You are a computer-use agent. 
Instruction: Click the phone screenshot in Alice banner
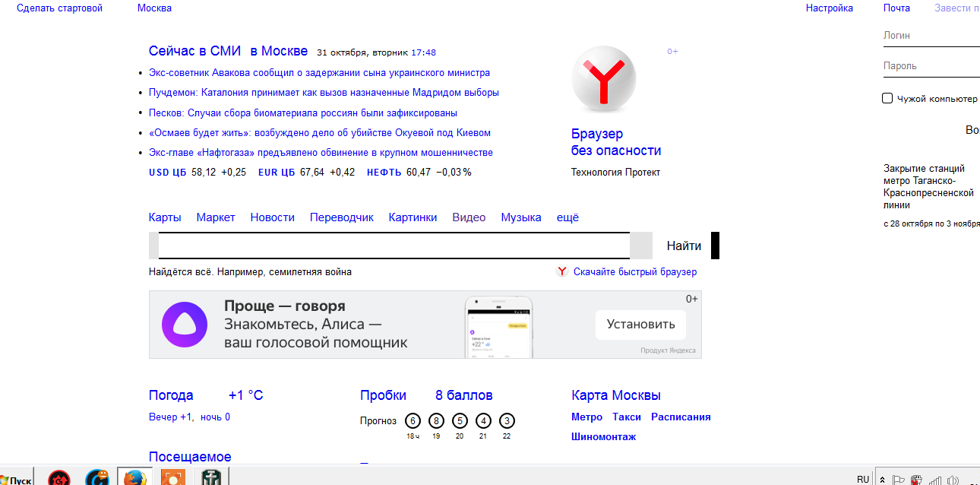(499, 327)
